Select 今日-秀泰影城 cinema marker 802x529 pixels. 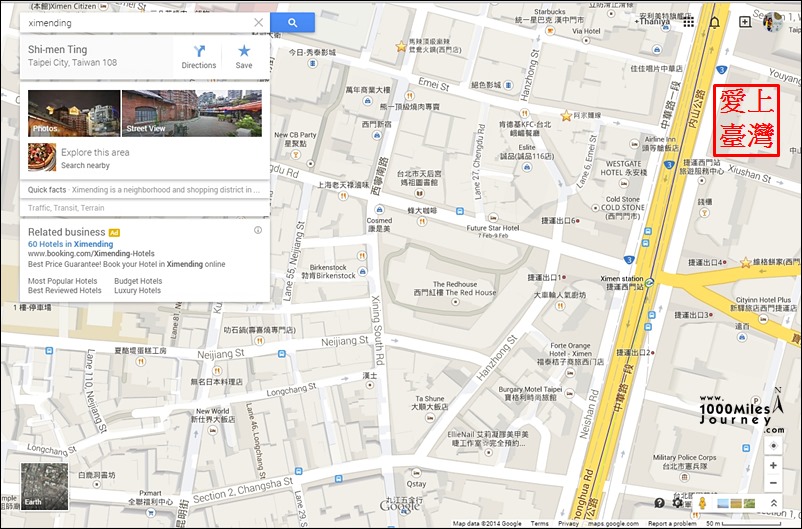(311, 63)
